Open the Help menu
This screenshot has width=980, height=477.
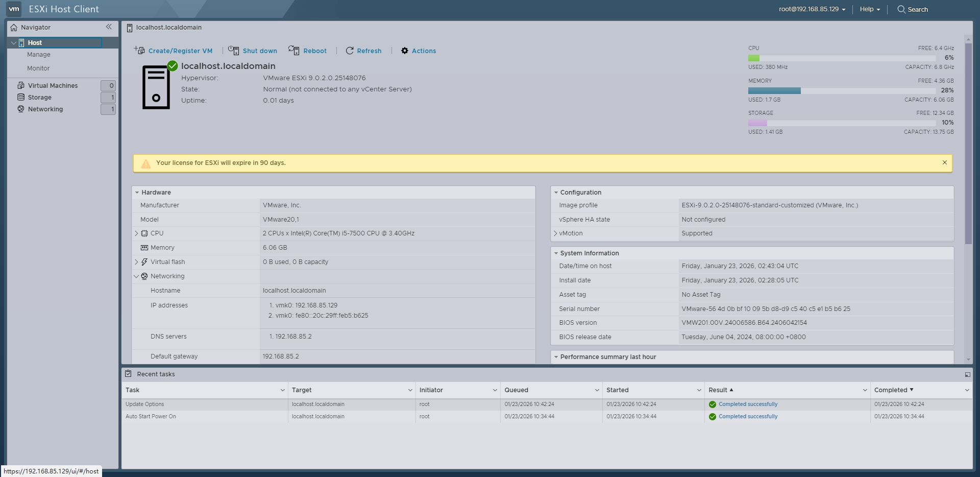coord(869,9)
